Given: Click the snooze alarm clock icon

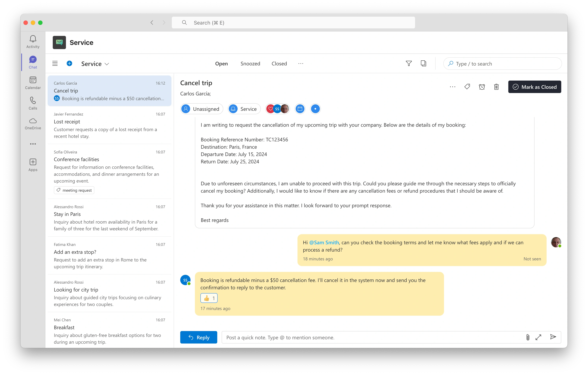Looking at the screenshot, I should point(482,87).
